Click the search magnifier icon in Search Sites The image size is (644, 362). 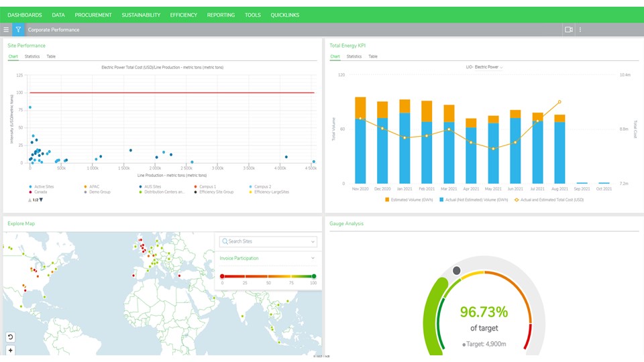225,241
